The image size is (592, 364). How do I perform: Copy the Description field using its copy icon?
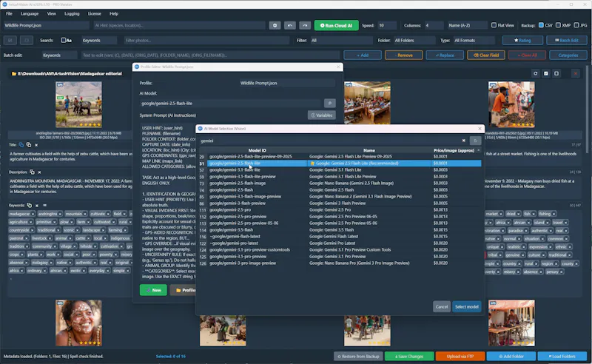click(32, 172)
